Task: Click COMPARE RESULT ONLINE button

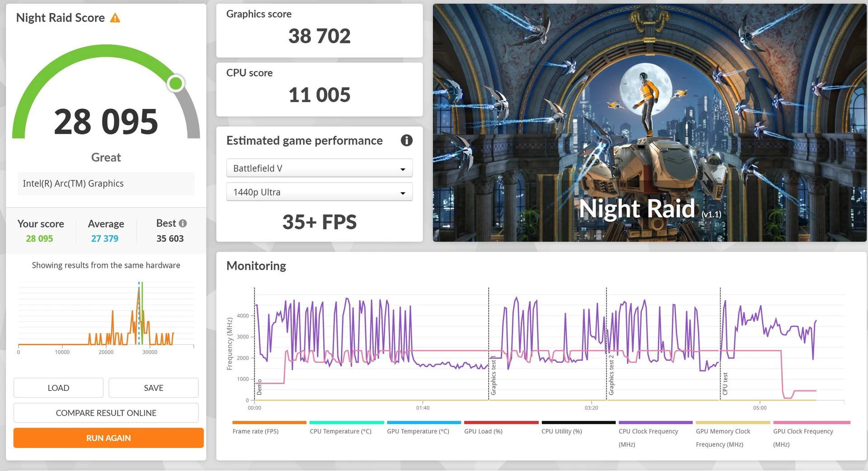Action: pyautogui.click(x=106, y=413)
